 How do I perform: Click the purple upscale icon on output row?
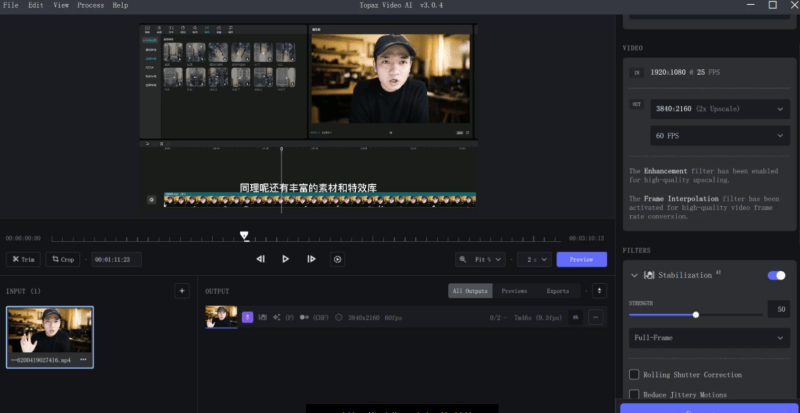click(x=248, y=317)
